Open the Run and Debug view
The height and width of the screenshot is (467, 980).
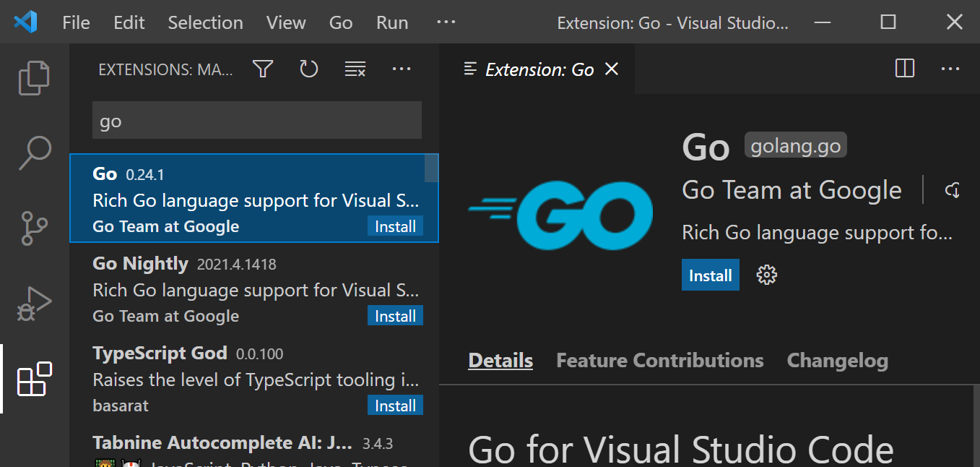35,303
